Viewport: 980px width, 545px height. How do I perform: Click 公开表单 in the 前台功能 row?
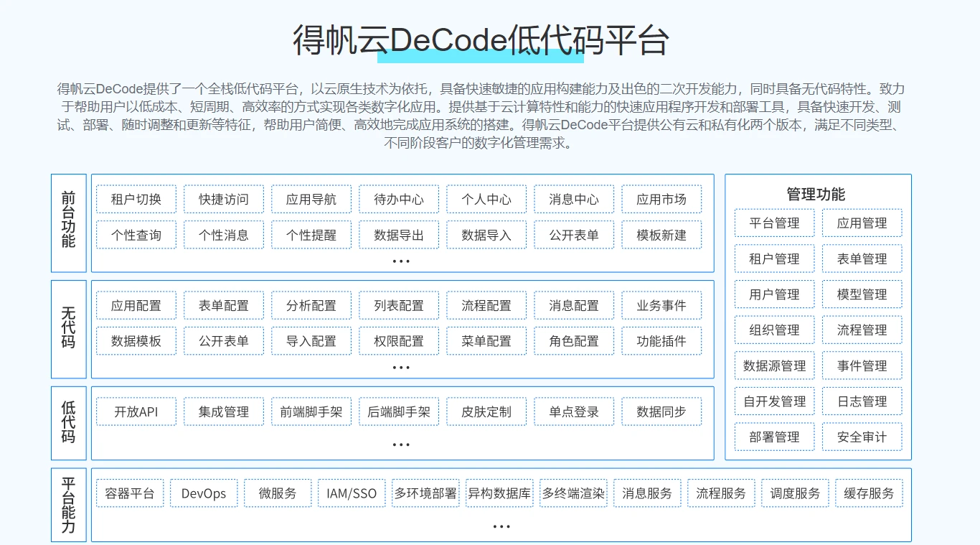point(574,235)
